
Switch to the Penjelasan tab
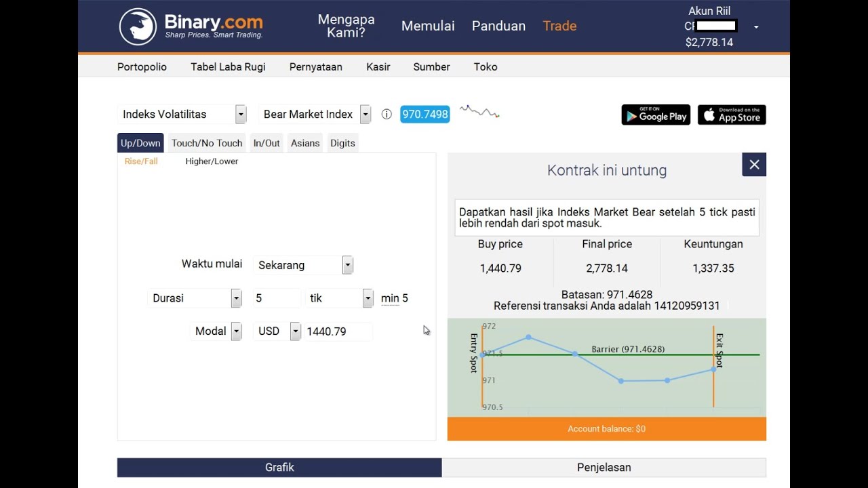pos(604,468)
